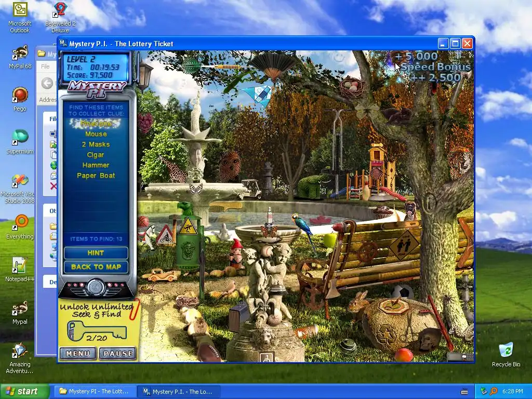Image resolution: width=532 pixels, height=399 pixels.
Task: Open the Notepad++ desktop shortcut
Action: [x=20, y=270]
